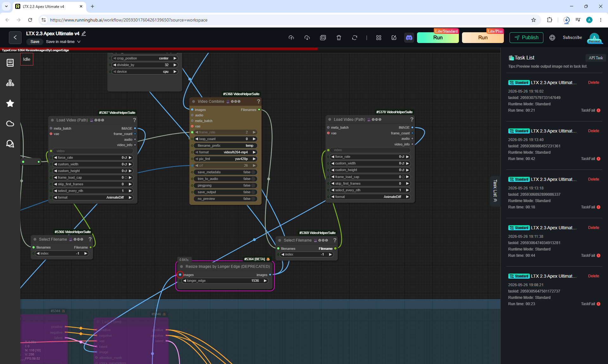The image size is (608, 364).
Task: Collapse the Video Combine node via its title dot
Action: (x=193, y=102)
